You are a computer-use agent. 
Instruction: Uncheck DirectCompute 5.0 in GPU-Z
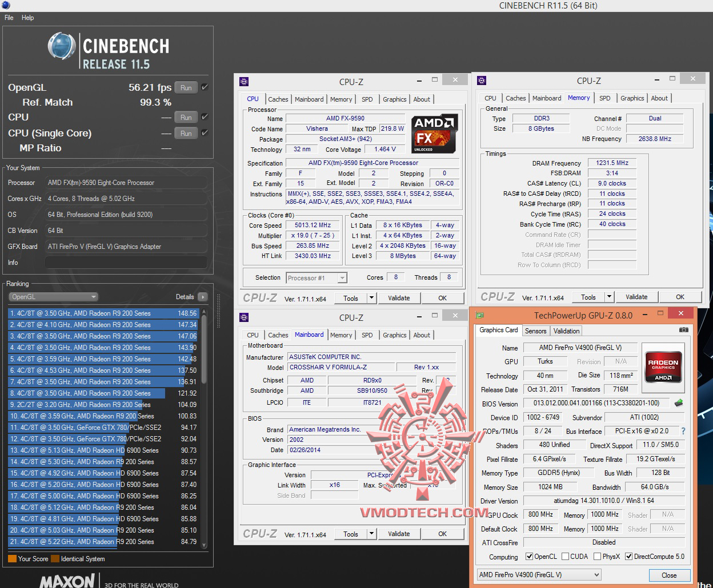629,557
